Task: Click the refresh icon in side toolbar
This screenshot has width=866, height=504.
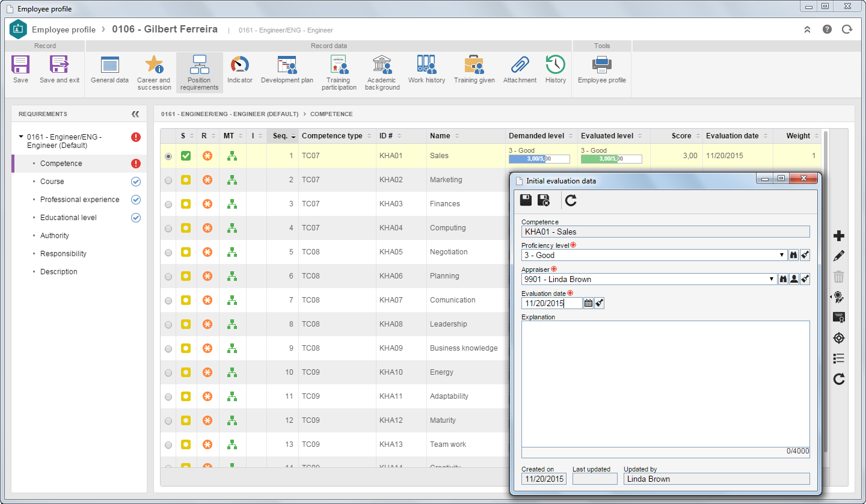Action: pos(839,379)
